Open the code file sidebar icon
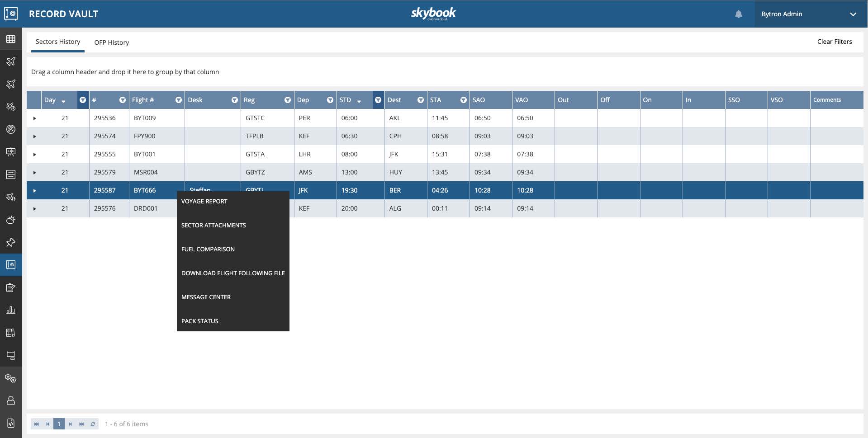Viewport: 868px width, 438px height. [11, 423]
